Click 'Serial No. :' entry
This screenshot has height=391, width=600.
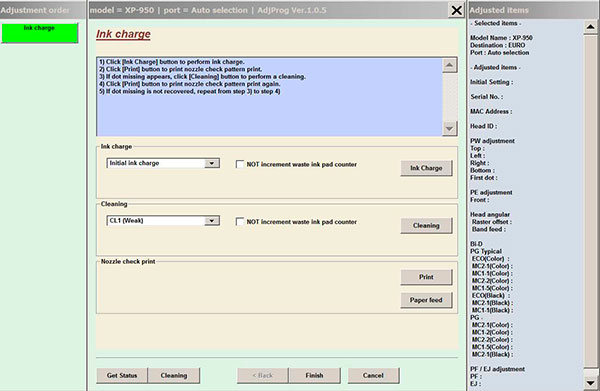pos(487,97)
